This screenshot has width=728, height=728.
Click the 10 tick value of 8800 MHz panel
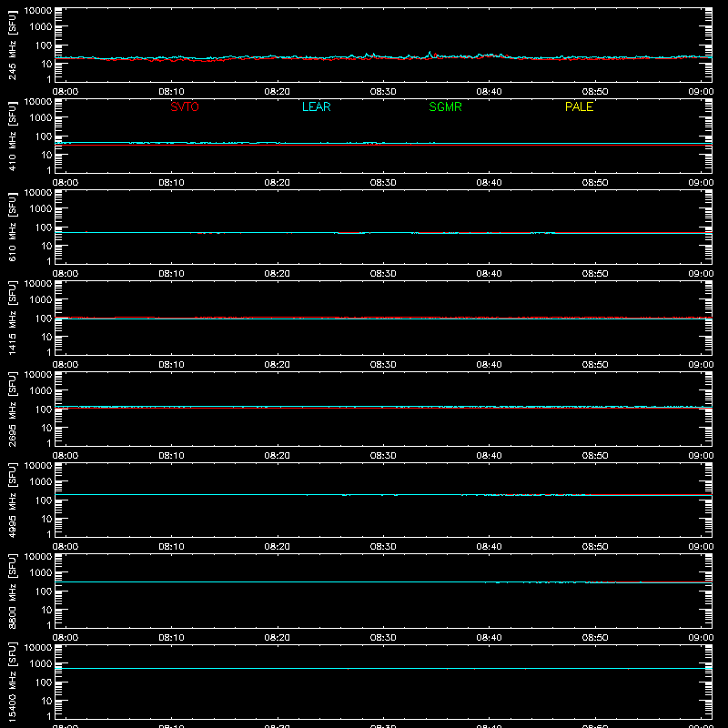46,610
